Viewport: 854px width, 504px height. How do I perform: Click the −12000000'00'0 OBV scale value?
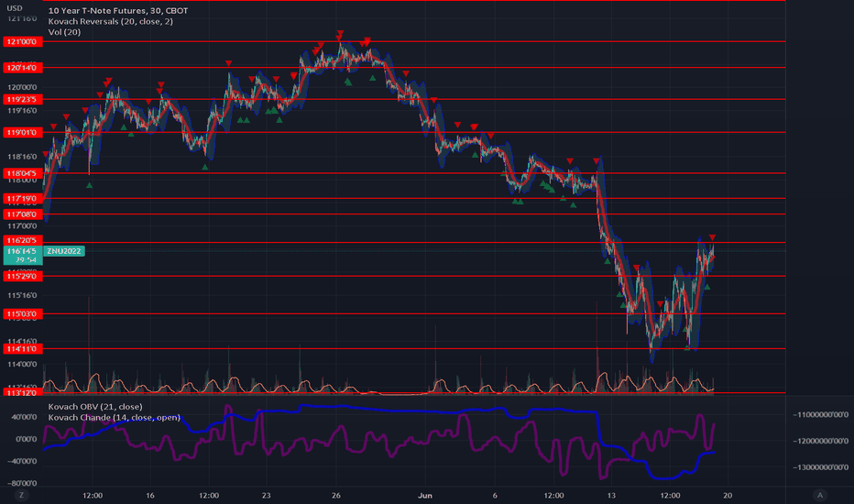820,441
